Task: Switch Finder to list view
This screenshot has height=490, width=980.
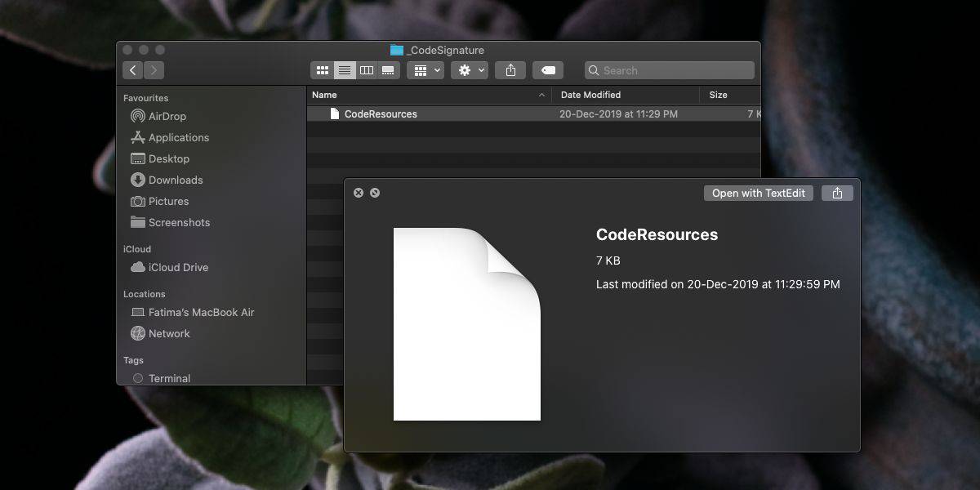Action: tap(345, 70)
